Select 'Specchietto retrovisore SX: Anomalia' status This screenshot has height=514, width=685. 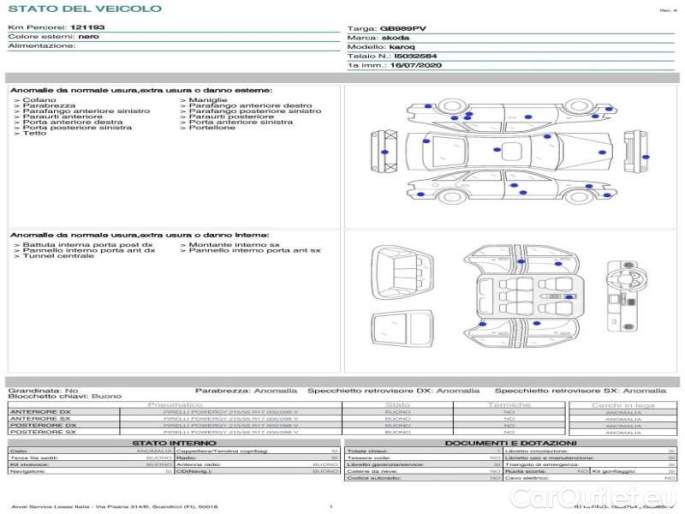coord(581,390)
